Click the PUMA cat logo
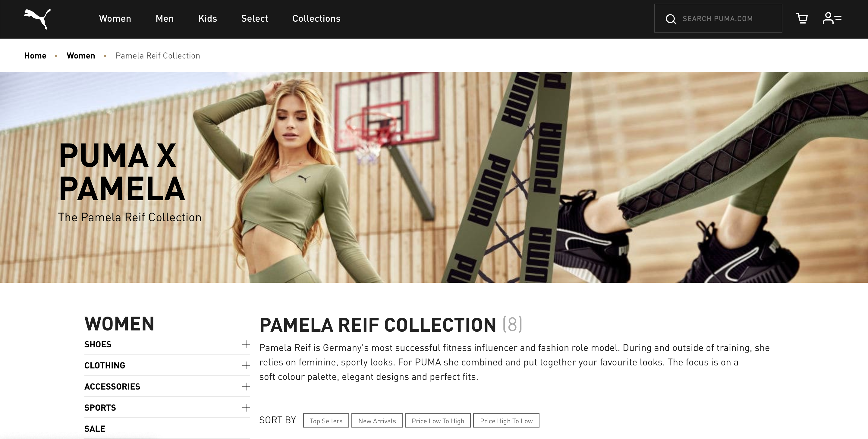The height and width of the screenshot is (439, 868). [37, 19]
